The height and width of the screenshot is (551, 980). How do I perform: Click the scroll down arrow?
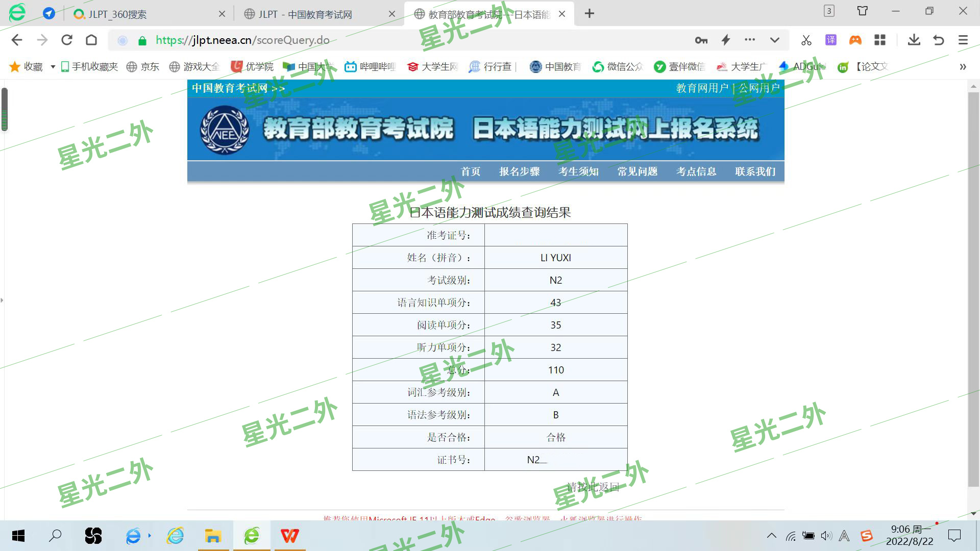[x=973, y=514]
